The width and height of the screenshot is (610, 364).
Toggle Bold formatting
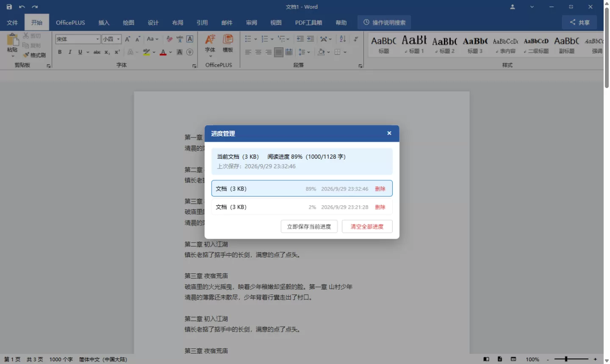tap(60, 52)
